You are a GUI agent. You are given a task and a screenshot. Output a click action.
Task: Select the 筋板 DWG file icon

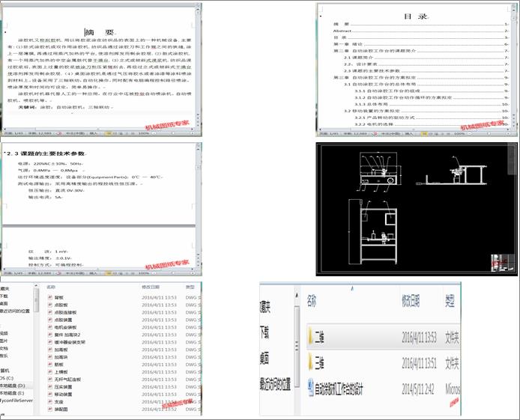[x=50, y=365]
